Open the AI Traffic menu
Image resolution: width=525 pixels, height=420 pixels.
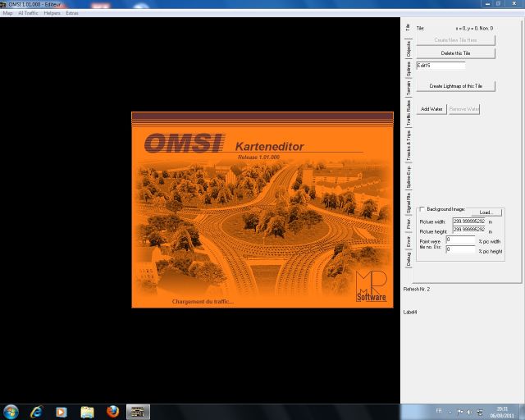[x=28, y=13]
